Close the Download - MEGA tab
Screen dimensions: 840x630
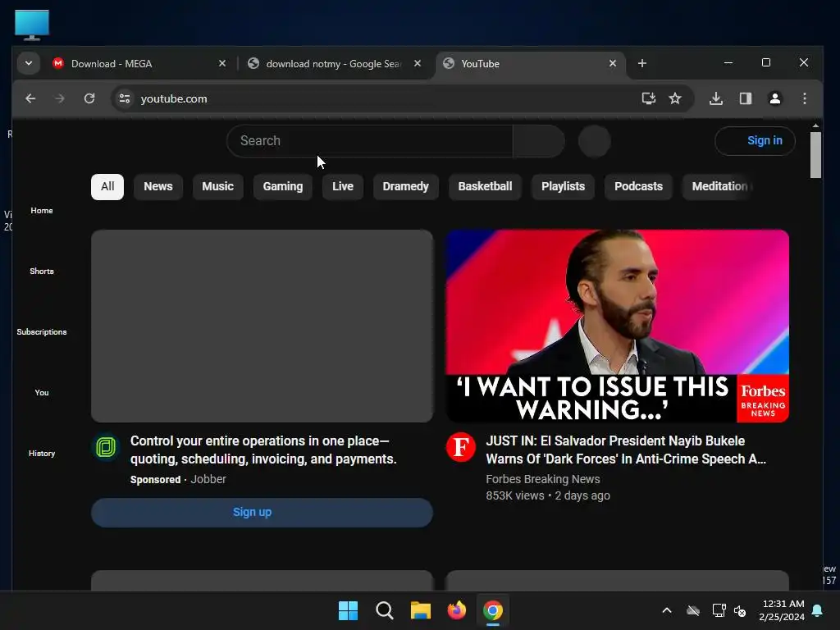coord(222,63)
